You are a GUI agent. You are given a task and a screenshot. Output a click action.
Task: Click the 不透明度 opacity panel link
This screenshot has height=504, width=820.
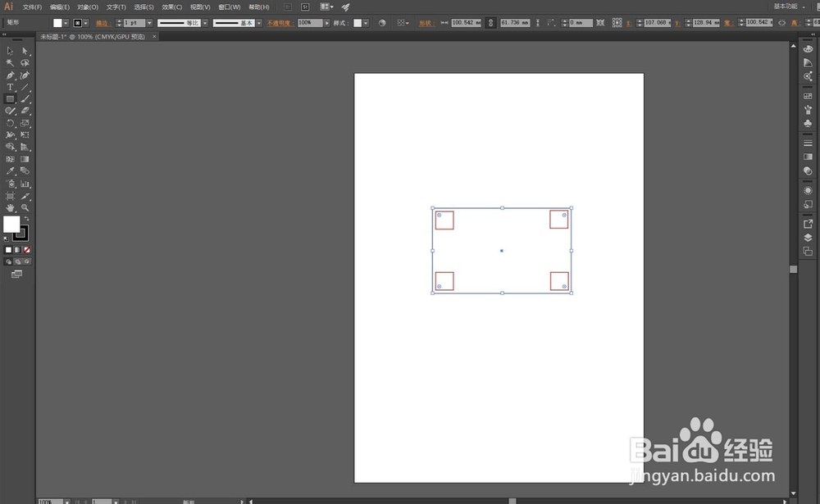click(280, 23)
